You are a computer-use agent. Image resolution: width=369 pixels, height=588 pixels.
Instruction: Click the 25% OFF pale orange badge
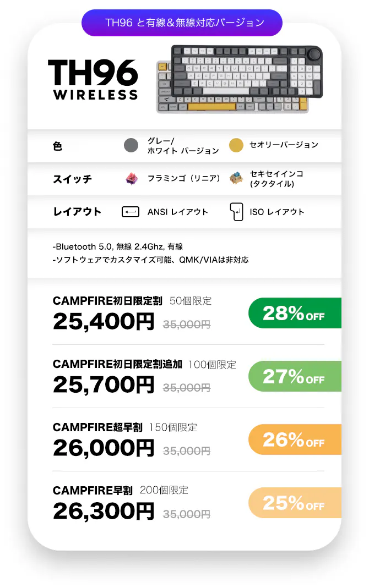[295, 503]
